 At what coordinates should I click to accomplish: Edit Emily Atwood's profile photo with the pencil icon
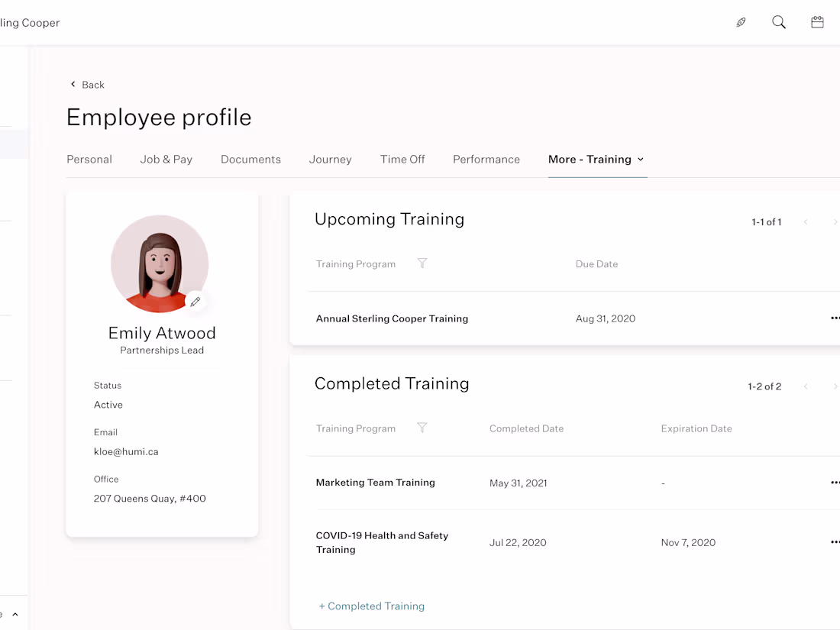pyautogui.click(x=195, y=302)
